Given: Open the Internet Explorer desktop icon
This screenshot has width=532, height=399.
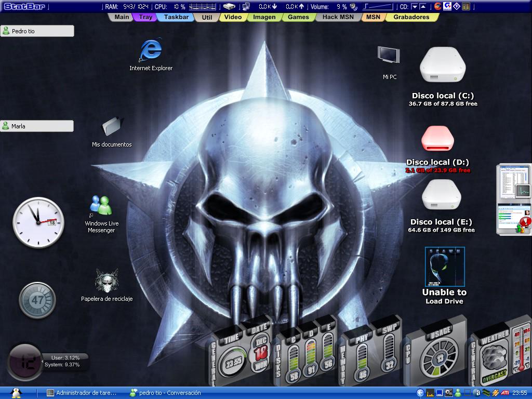Looking at the screenshot, I should [151, 50].
